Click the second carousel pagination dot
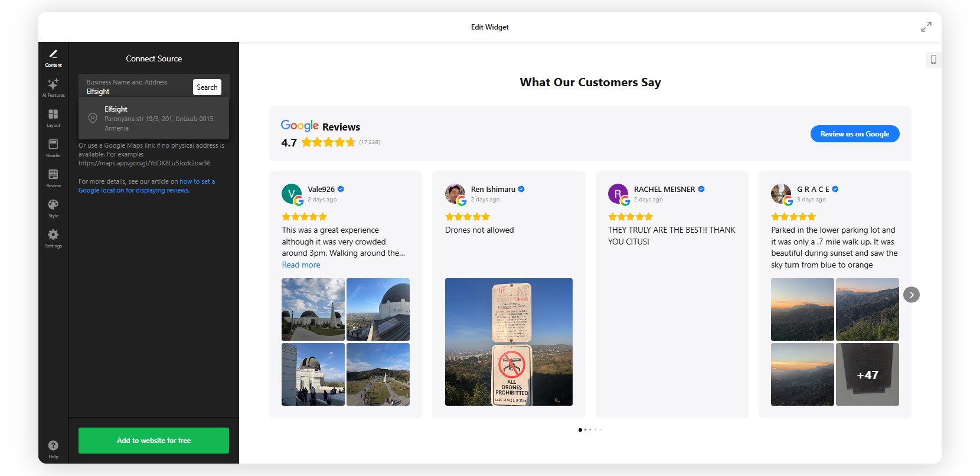Image resolution: width=980 pixels, height=476 pixels. tap(585, 430)
